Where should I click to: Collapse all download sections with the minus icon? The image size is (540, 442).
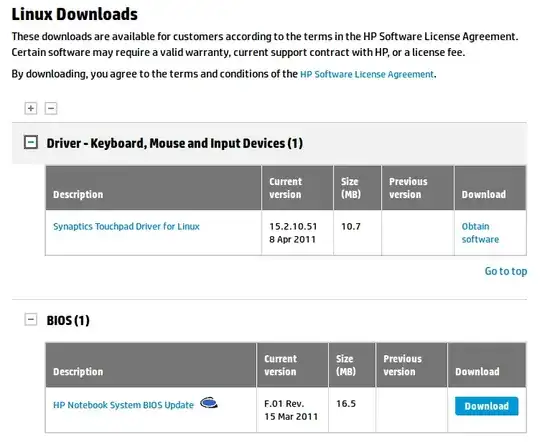click(51, 109)
